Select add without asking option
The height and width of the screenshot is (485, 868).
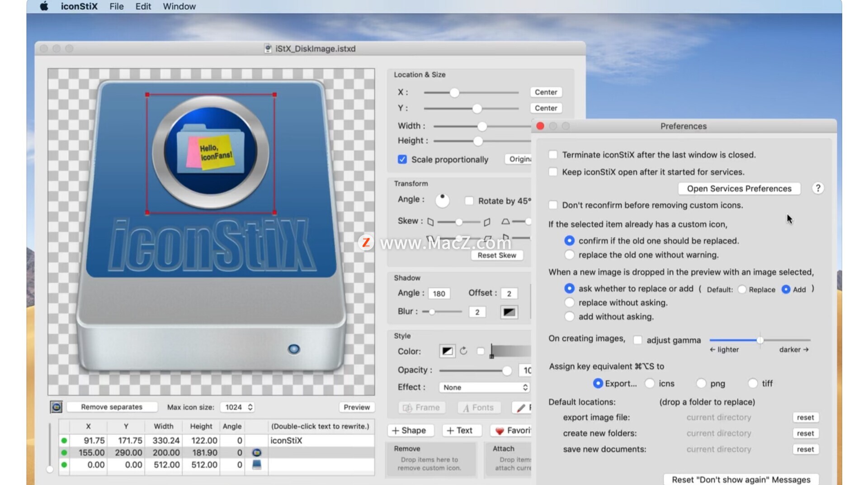569,316
